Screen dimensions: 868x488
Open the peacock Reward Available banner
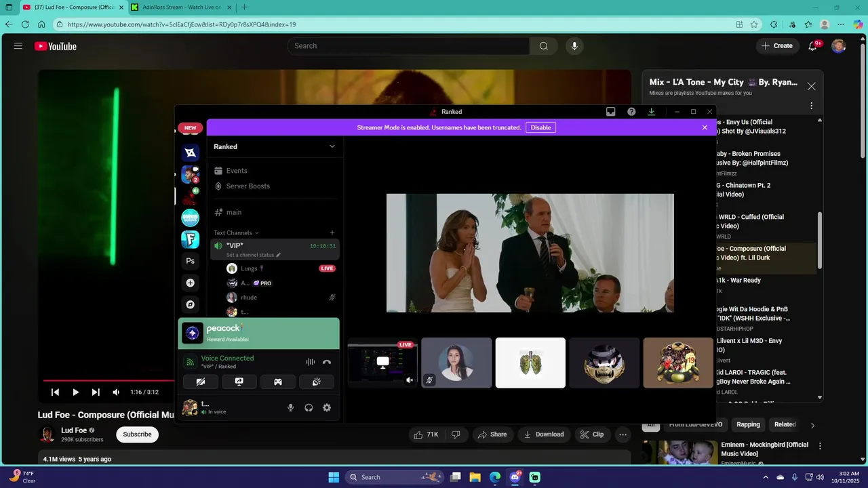point(259,333)
